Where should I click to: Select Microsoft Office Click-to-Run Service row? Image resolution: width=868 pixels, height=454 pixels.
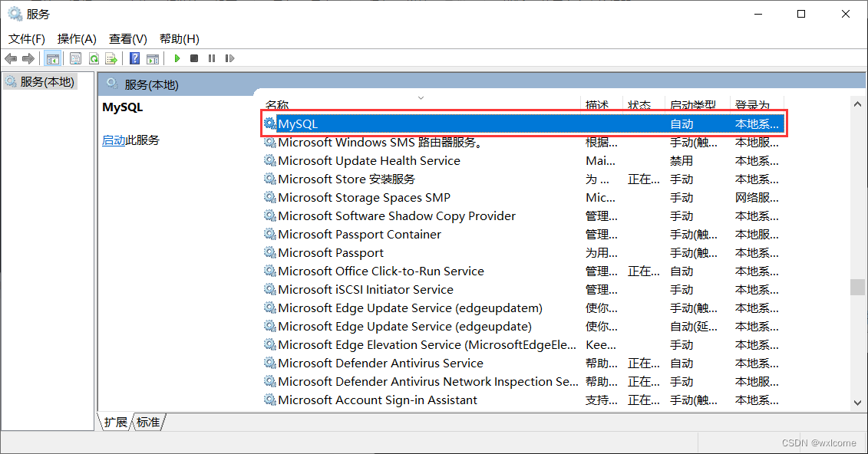point(523,271)
